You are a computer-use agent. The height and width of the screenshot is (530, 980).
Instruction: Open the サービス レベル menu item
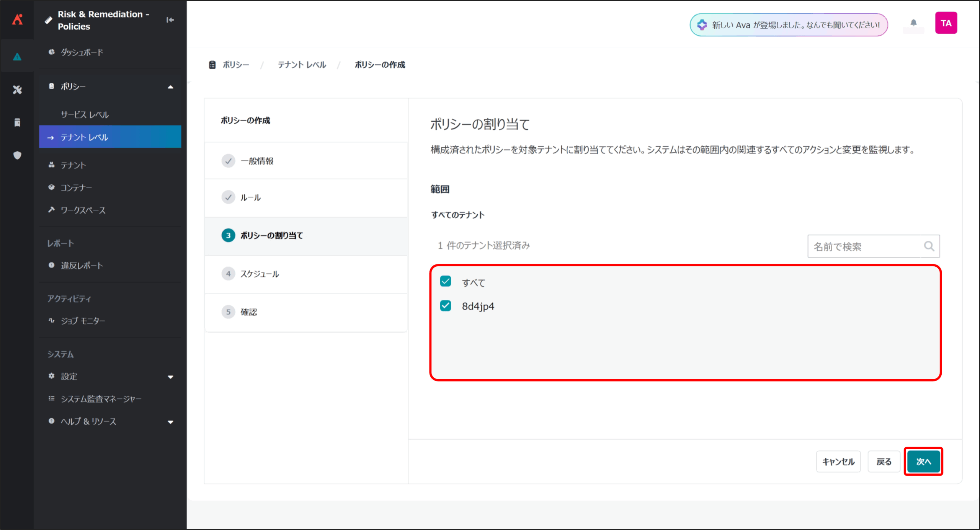(x=85, y=114)
